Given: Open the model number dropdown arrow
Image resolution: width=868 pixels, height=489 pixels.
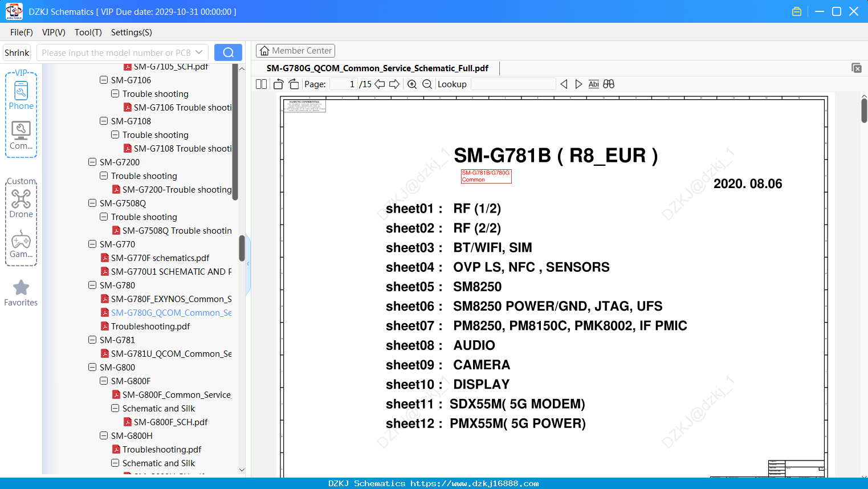Looking at the screenshot, I should coord(199,52).
